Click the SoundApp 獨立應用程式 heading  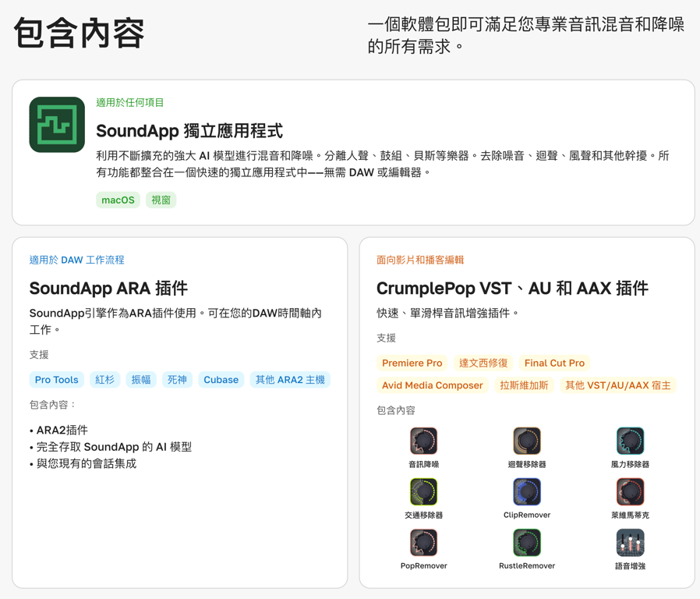click(189, 131)
